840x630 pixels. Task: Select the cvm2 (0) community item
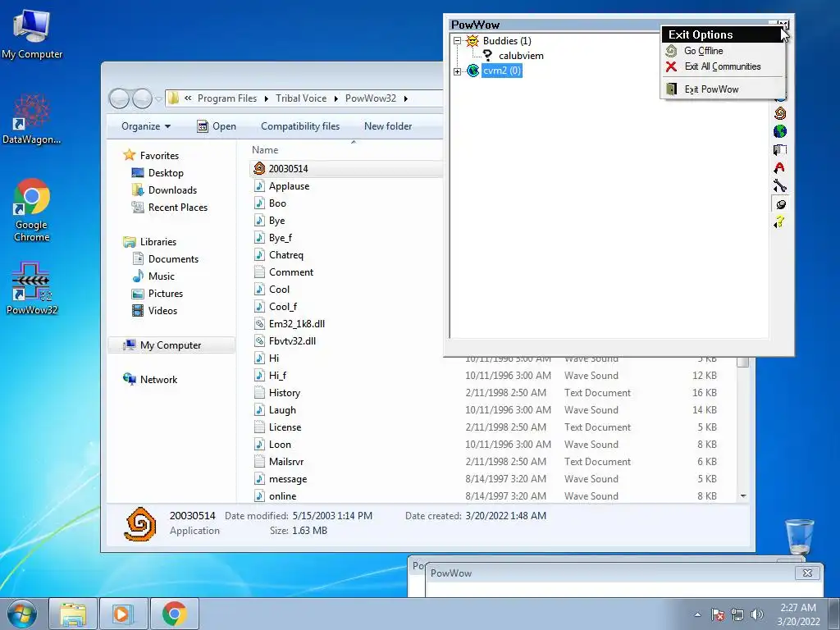[x=501, y=71]
